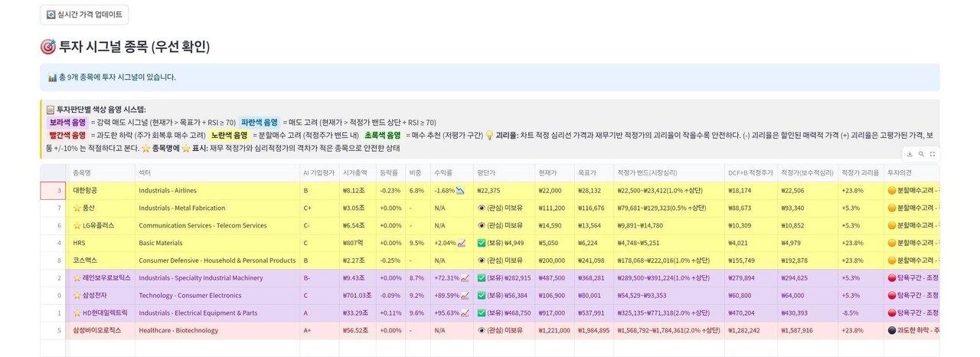Click 대한항공's 분할매수고려 opinion cell
The height and width of the screenshot is (357, 980).
[x=912, y=191]
